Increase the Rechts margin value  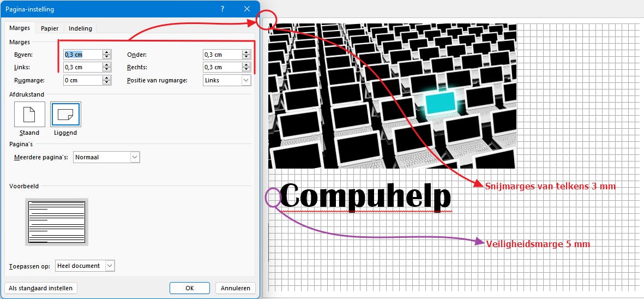(x=246, y=65)
